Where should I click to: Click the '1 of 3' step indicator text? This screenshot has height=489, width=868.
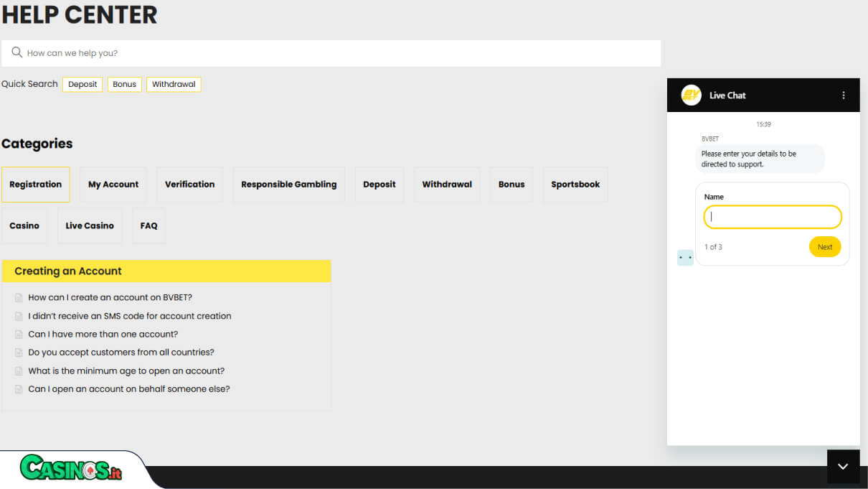tap(713, 247)
